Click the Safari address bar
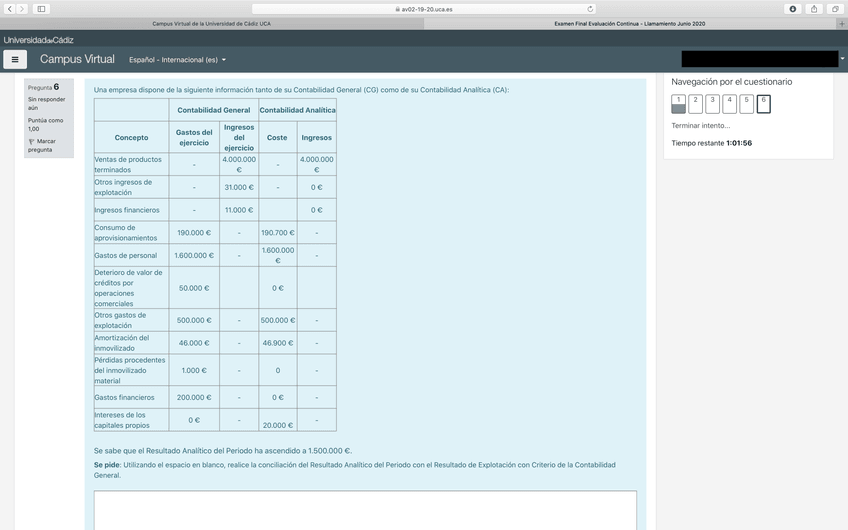 (x=423, y=9)
